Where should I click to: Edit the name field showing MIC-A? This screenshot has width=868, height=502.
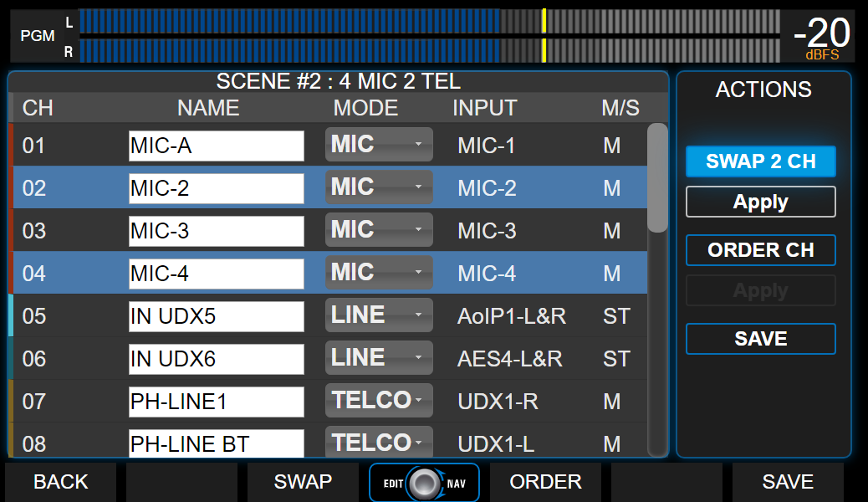tap(216, 145)
